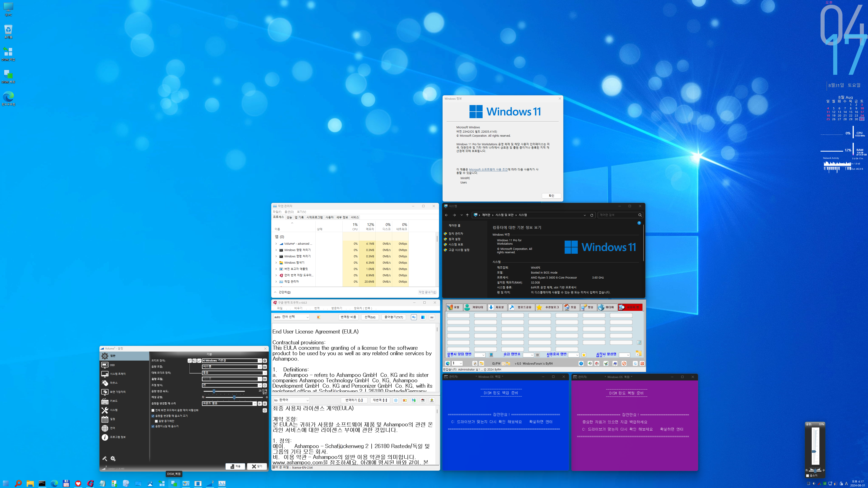Image resolution: width=868 pixels, height=488 pixels.
Task: Click stop sound button beside 사운드 없음
Action: coord(265,404)
